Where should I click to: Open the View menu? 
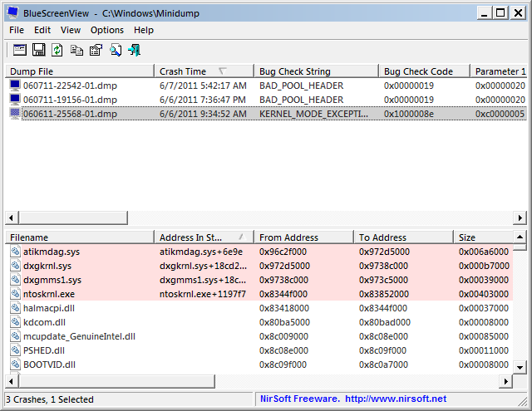(71, 30)
